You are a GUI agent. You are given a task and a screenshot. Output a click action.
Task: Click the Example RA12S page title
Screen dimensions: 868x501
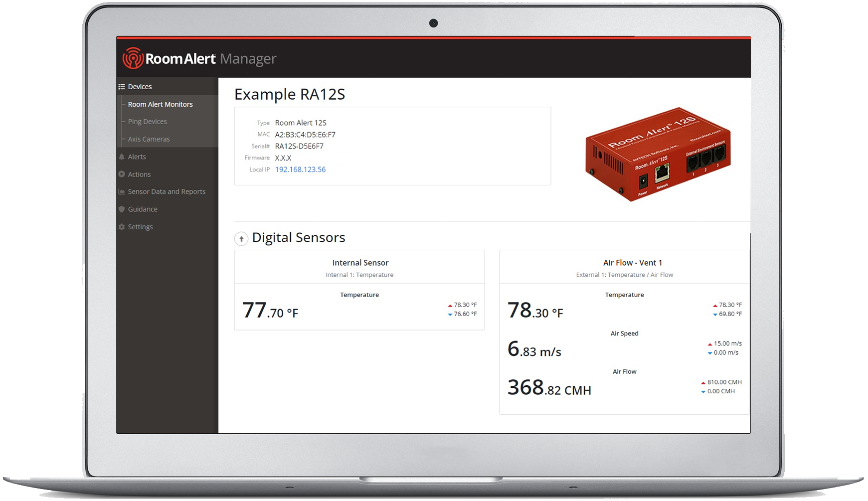point(290,94)
